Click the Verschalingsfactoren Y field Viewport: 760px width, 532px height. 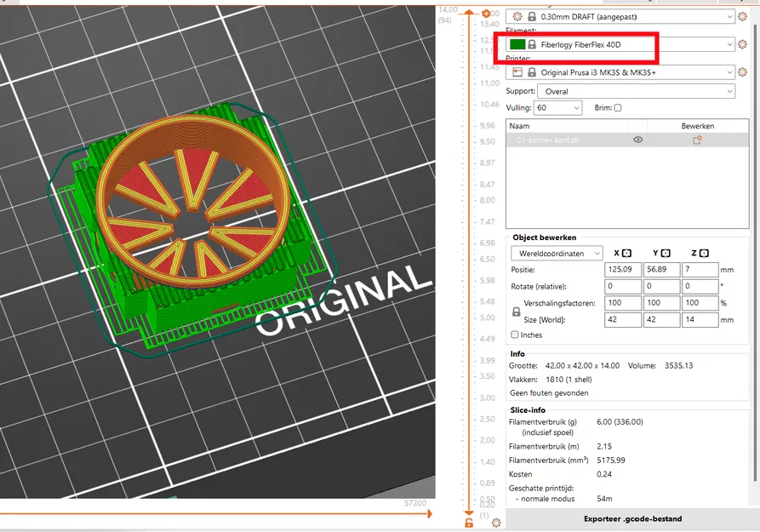[661, 303]
